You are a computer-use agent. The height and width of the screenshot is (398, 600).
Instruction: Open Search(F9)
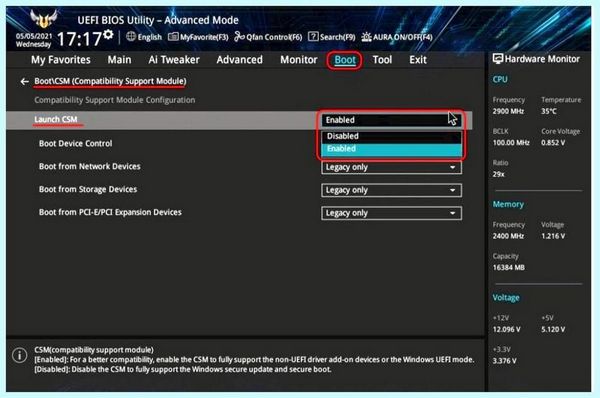pyautogui.click(x=332, y=37)
